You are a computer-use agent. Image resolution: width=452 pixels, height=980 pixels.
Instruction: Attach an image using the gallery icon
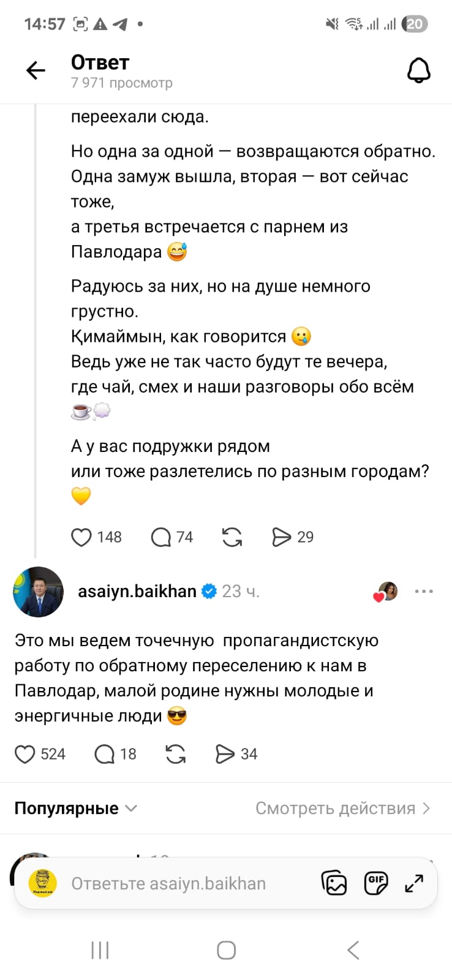334,883
